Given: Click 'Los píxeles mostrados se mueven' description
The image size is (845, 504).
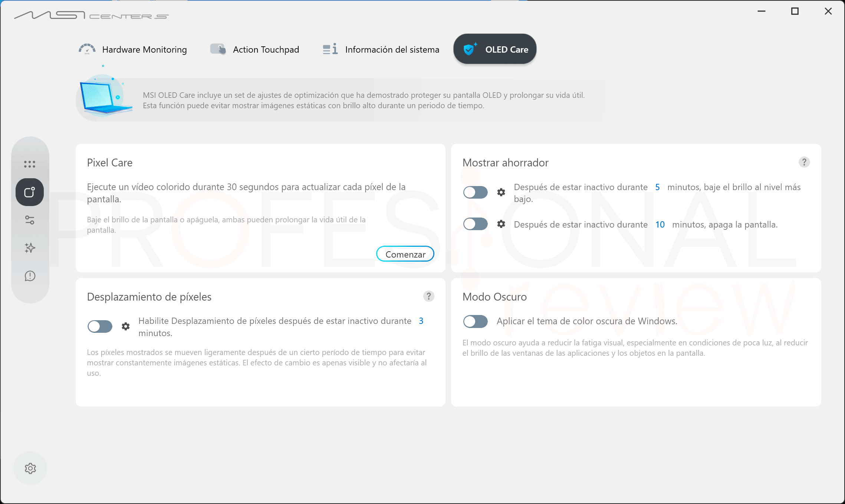Looking at the screenshot, I should coord(257,363).
